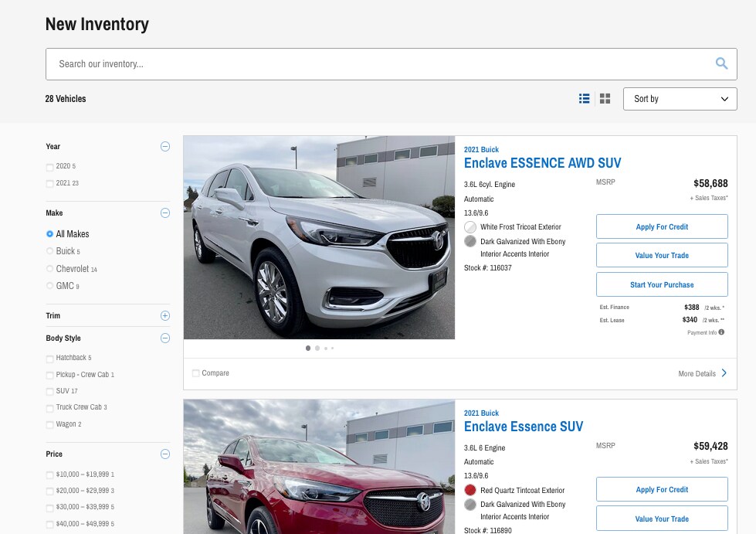Screen dimensions: 756x534
Task: Click the $58,688 MSRP price
Action: click(x=710, y=183)
